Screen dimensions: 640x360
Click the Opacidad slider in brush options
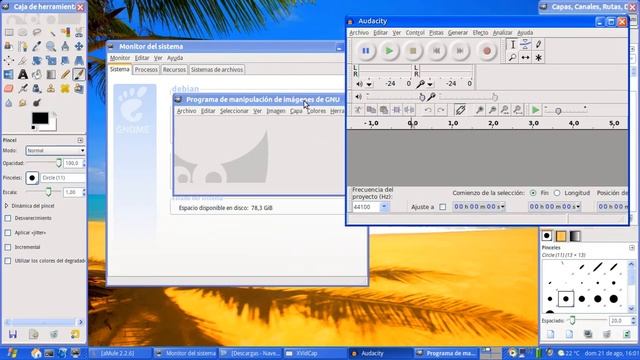(x=43, y=163)
